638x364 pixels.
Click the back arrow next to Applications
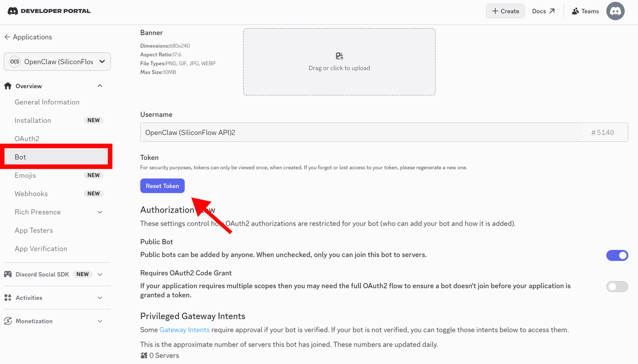click(7, 37)
